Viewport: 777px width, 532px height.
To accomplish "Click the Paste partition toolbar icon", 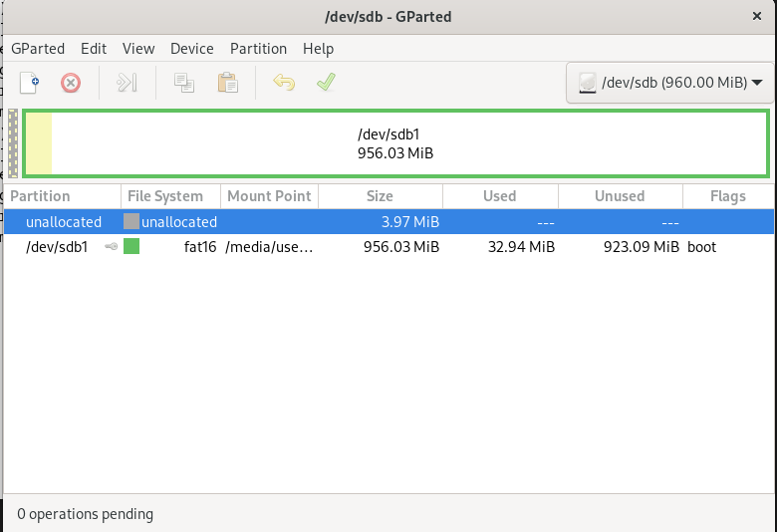I will tap(227, 83).
